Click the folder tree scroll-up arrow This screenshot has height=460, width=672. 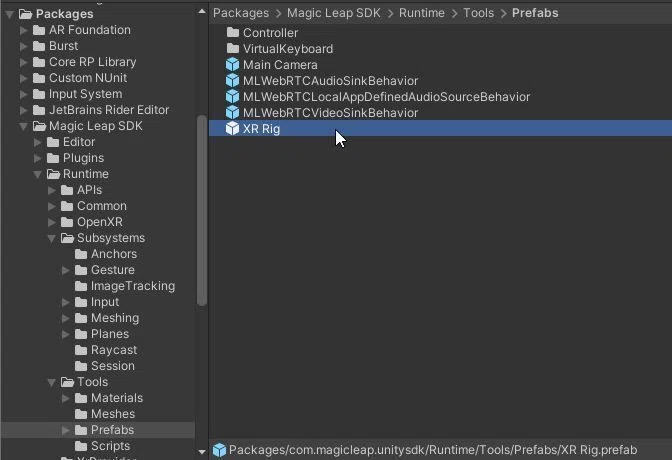pyautogui.click(x=202, y=12)
